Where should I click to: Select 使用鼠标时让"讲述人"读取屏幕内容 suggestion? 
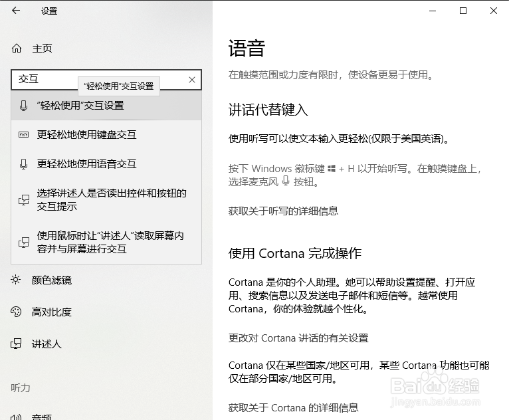coord(106,242)
